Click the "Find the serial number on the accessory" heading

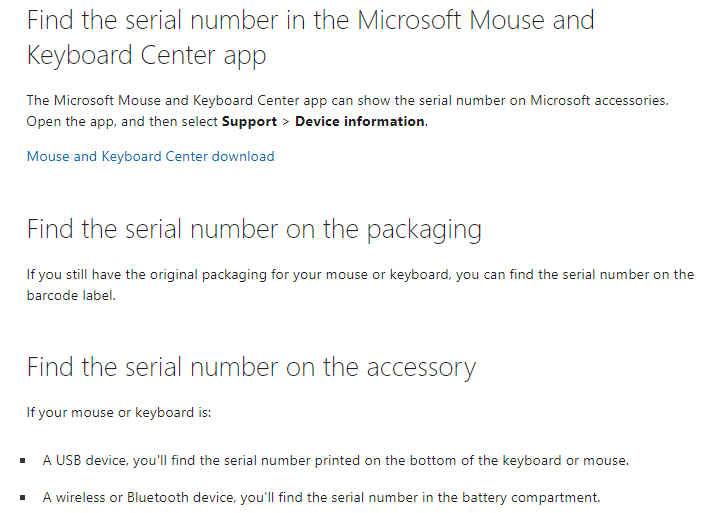251,367
